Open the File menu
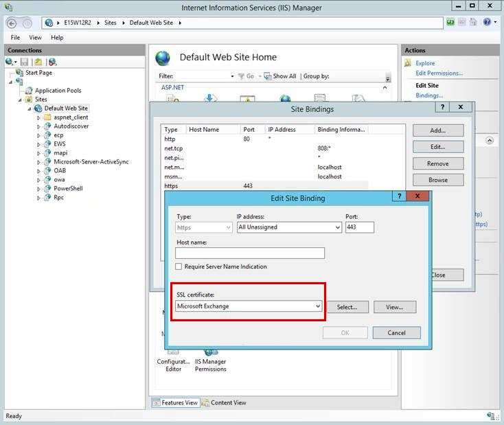 coord(15,38)
